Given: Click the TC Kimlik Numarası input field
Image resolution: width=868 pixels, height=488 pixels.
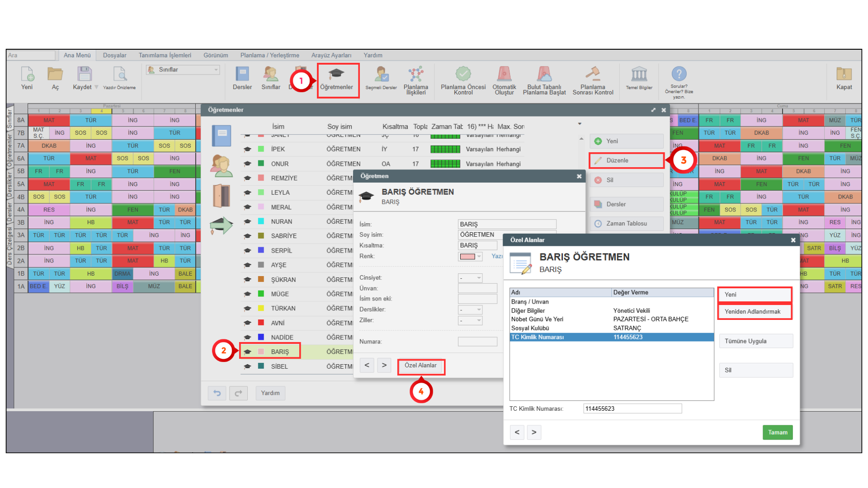Looking at the screenshot, I should [x=632, y=408].
